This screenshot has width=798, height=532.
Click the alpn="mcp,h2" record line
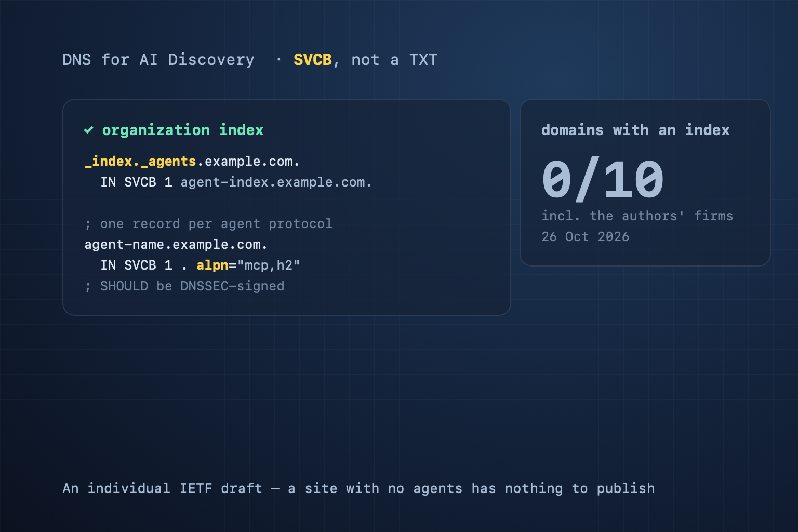click(200, 265)
